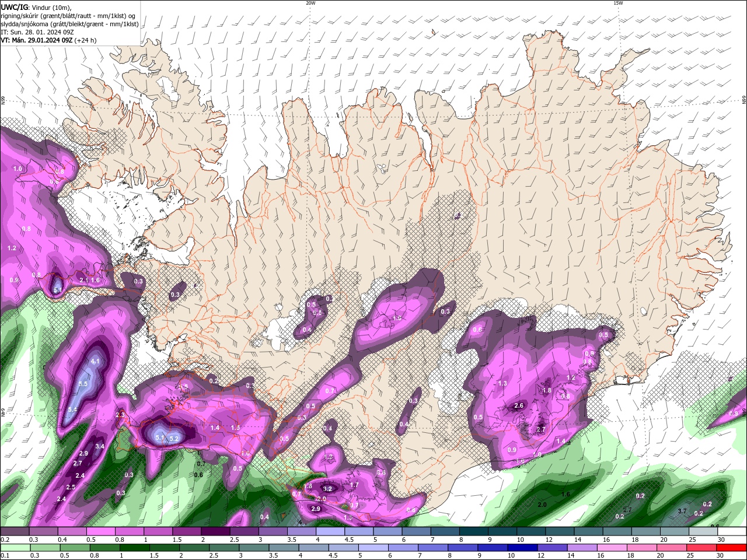Viewport: 747px width, 560px height.
Task: Click the pale green 0.1–0.3 rain legend swatch
Action: tap(16, 548)
